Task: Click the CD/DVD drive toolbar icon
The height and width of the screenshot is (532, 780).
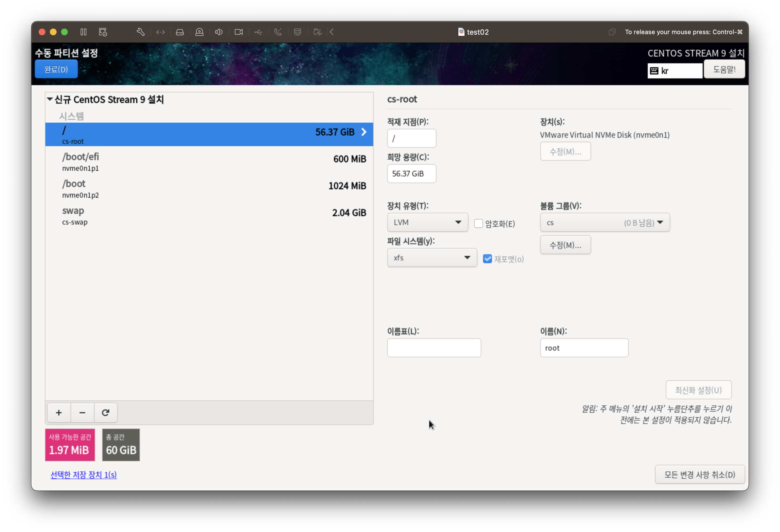Action: [x=199, y=32]
